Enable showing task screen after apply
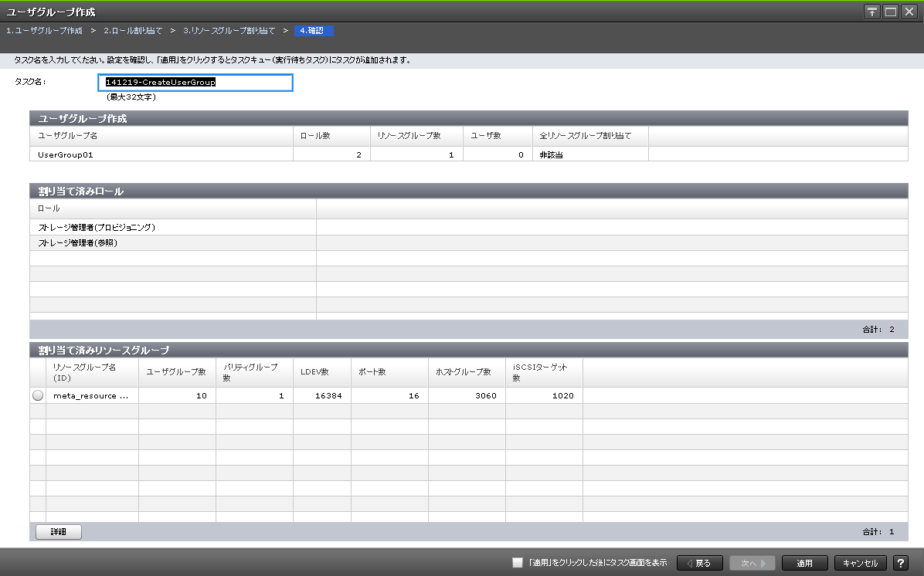Viewport: 924px width, 576px height. [518, 563]
